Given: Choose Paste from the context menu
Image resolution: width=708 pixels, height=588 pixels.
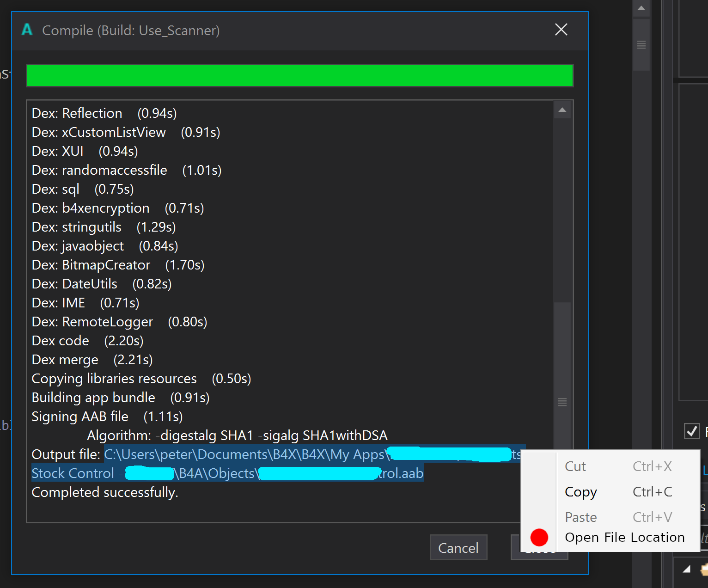Looking at the screenshot, I should 580,516.
